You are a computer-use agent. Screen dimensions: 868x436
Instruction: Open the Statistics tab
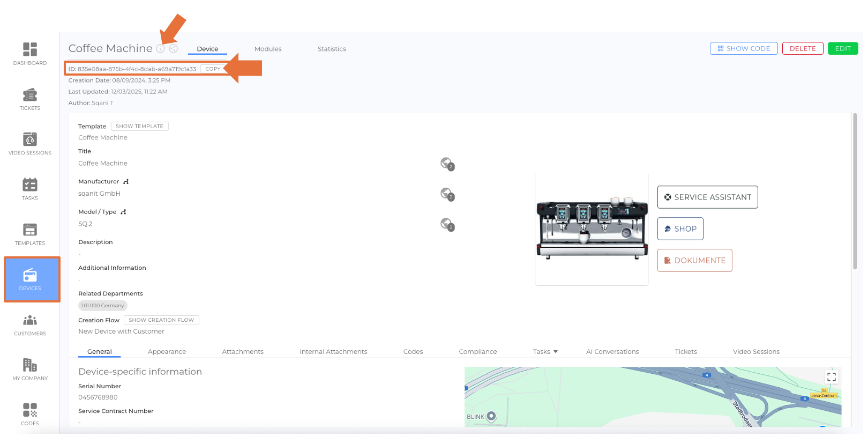(332, 49)
